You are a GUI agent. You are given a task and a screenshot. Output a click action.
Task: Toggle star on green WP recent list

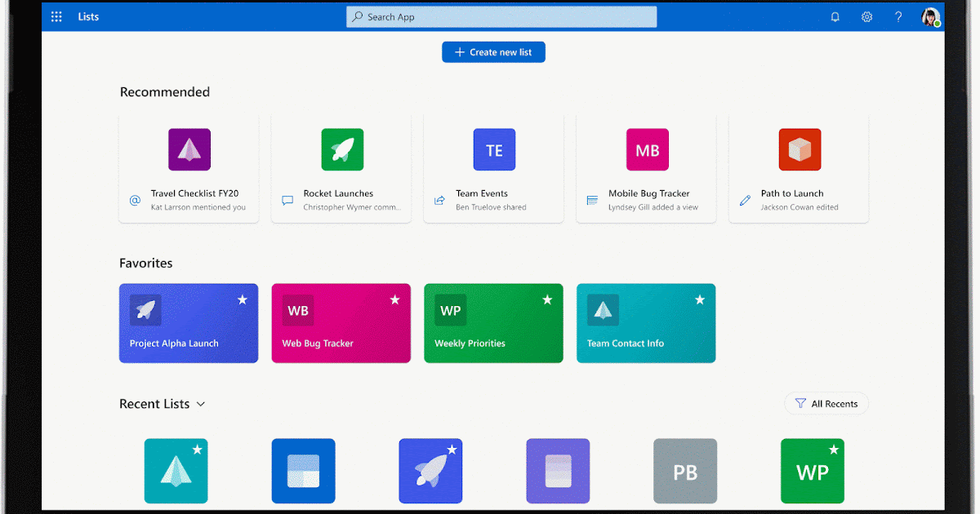pos(833,450)
